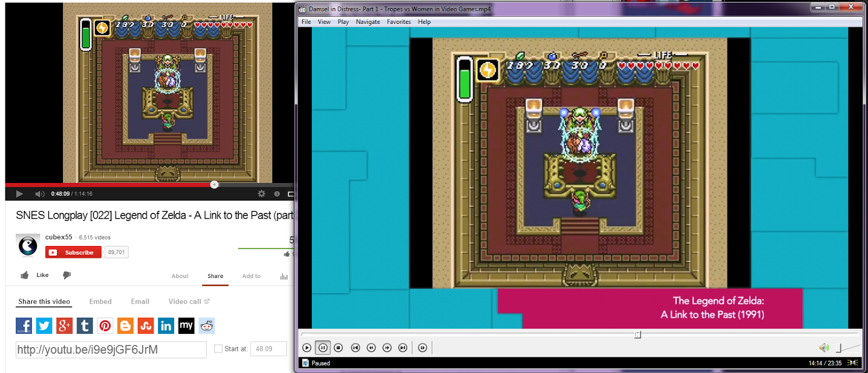Open the Add to tab
This screenshot has height=373, width=868.
pos(251,276)
